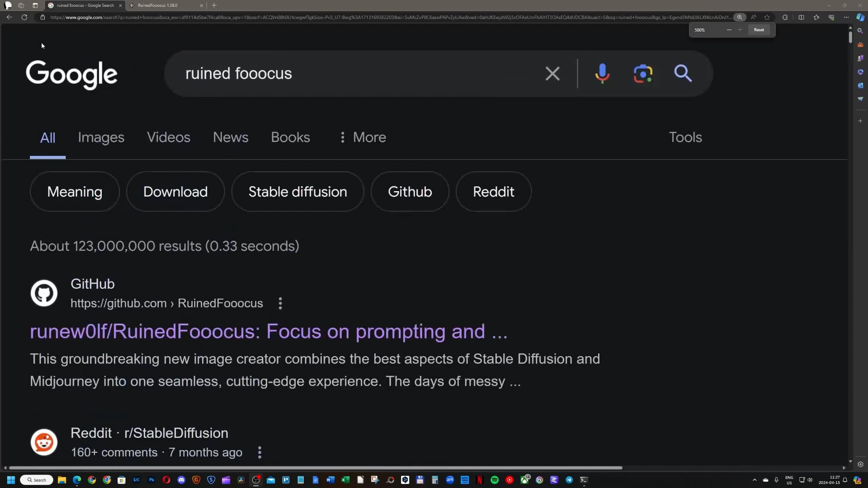The height and width of the screenshot is (488, 868).
Task: Filter results by the Meaning chip
Action: (x=75, y=192)
